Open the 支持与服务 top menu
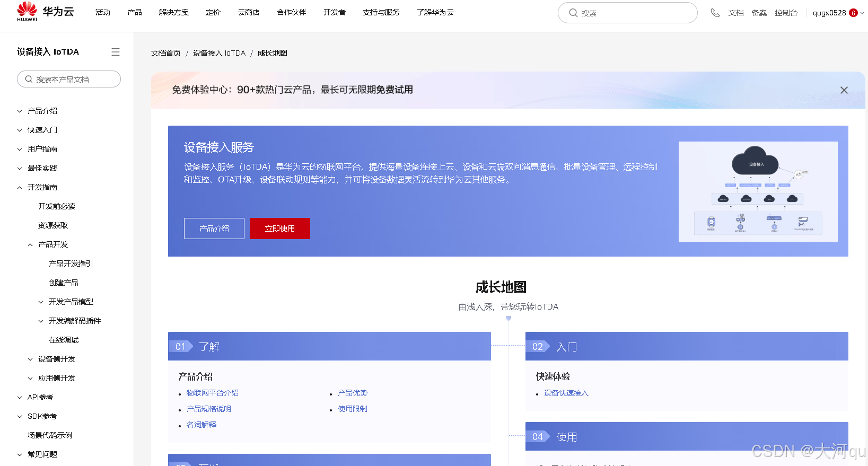This screenshot has height=466, width=868. (x=381, y=12)
